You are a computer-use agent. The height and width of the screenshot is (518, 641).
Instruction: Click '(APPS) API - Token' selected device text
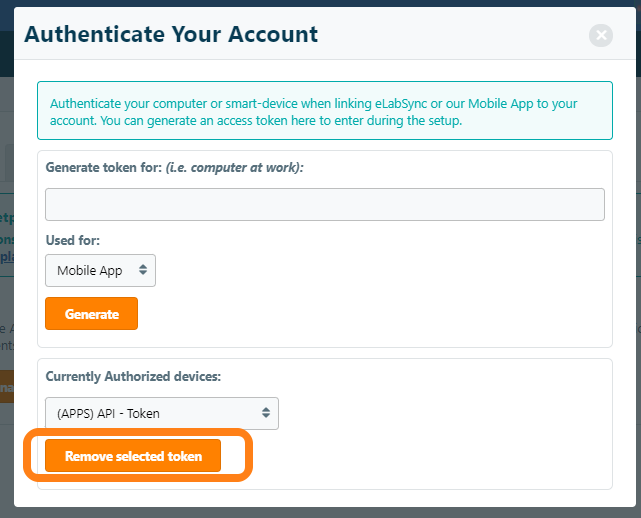(x=108, y=413)
